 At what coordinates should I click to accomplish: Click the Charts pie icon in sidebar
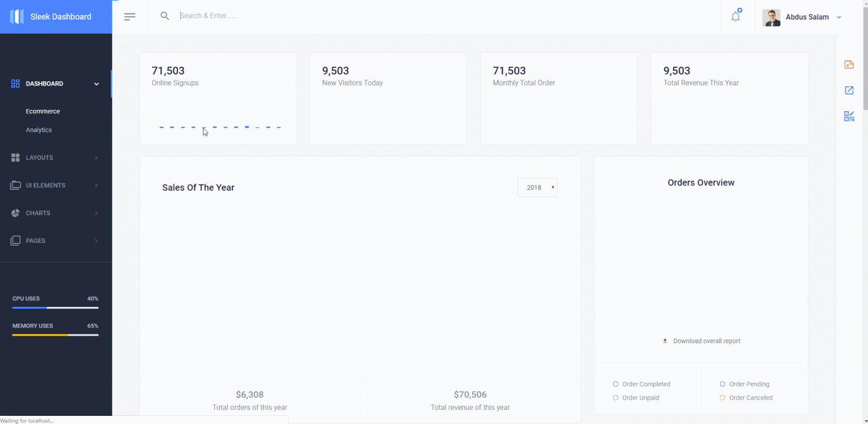(x=15, y=213)
